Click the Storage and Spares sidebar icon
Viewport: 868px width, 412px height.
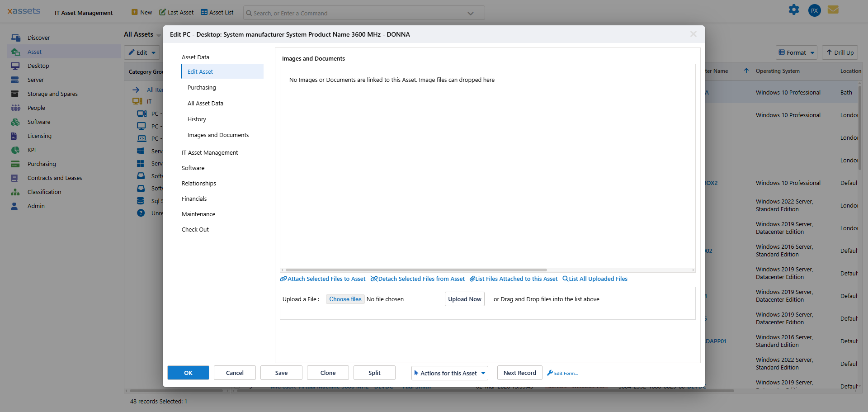pyautogui.click(x=15, y=94)
